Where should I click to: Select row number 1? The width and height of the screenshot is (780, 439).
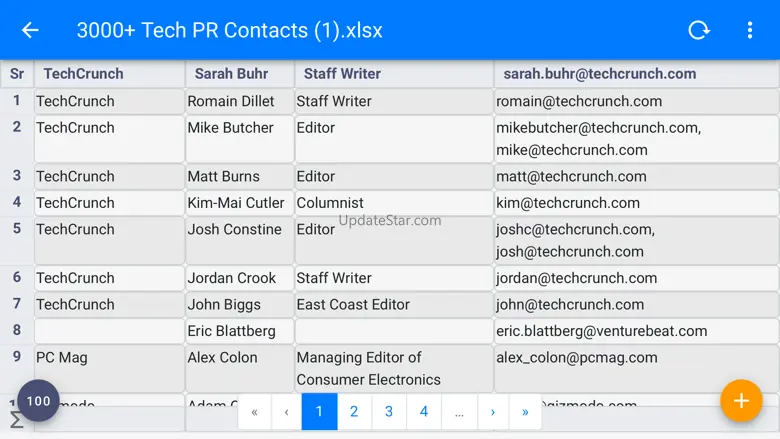17,100
